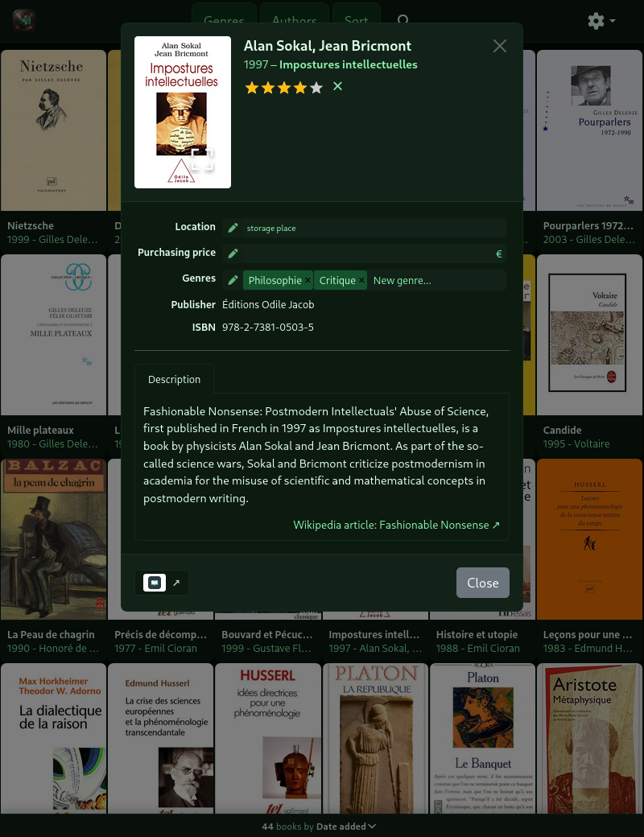
Task: Remove the Philosophie genre tag
Action: click(x=308, y=280)
